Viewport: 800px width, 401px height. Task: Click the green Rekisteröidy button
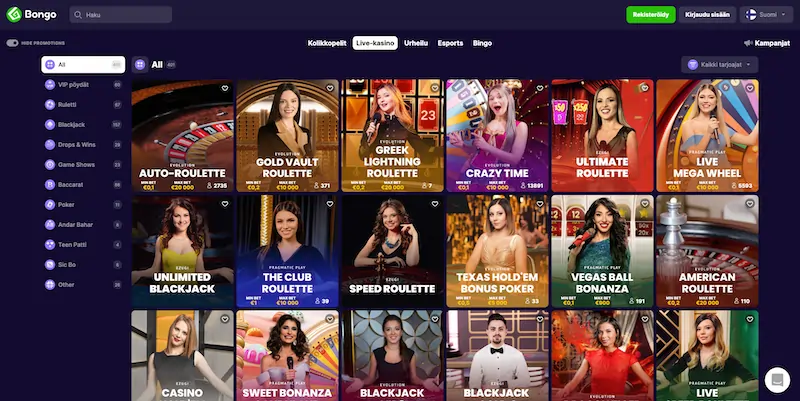click(x=651, y=15)
